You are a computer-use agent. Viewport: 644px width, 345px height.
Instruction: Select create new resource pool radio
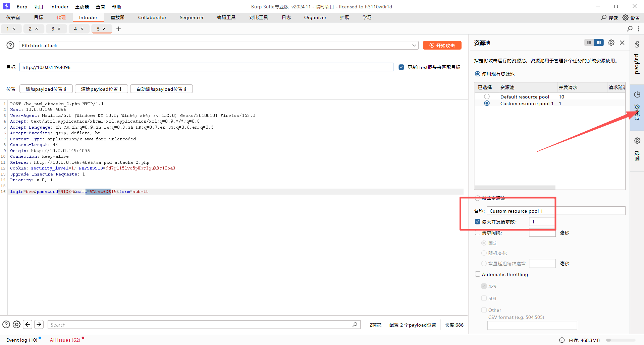[478, 198]
